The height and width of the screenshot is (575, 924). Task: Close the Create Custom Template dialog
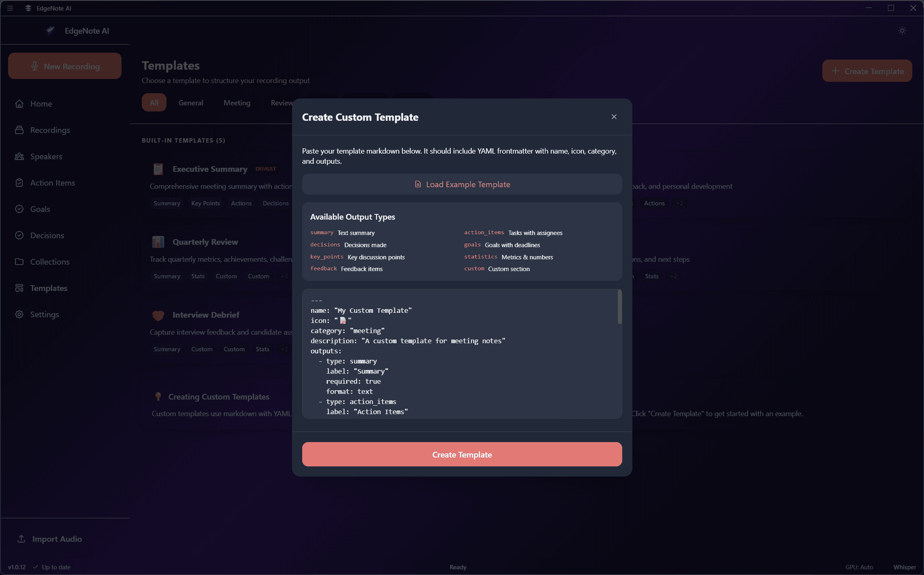614,117
